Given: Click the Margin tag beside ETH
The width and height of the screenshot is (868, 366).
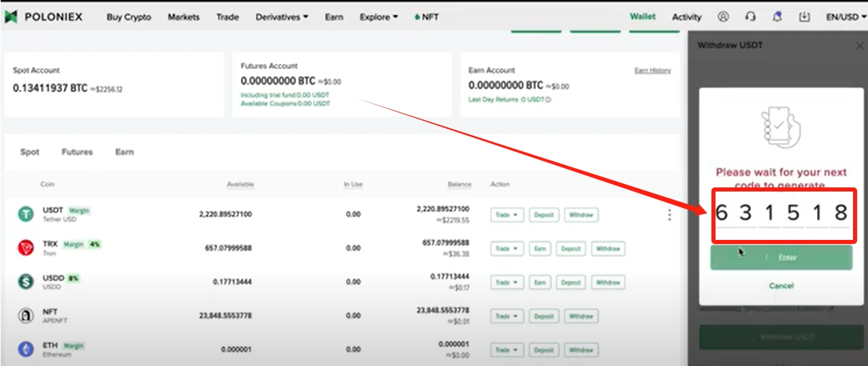Looking at the screenshot, I should pos(74,346).
